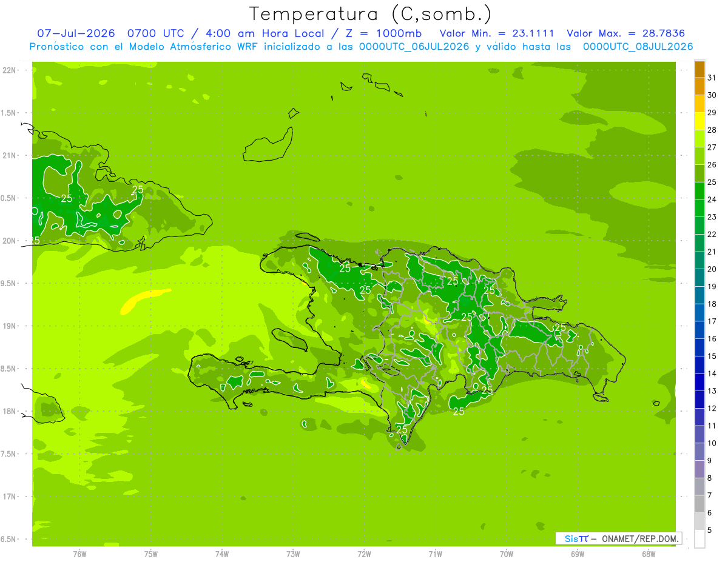Image resolution: width=728 pixels, height=562 pixels.
Task: Click the "68W" longitude label
Action: 649,554
